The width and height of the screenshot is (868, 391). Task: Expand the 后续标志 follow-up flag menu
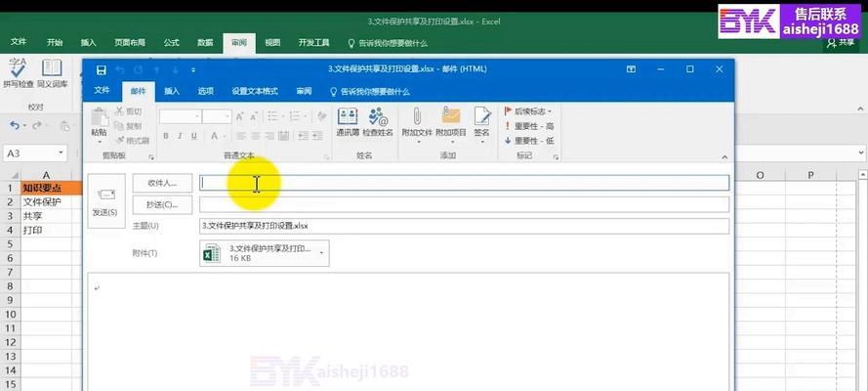pyautogui.click(x=528, y=111)
